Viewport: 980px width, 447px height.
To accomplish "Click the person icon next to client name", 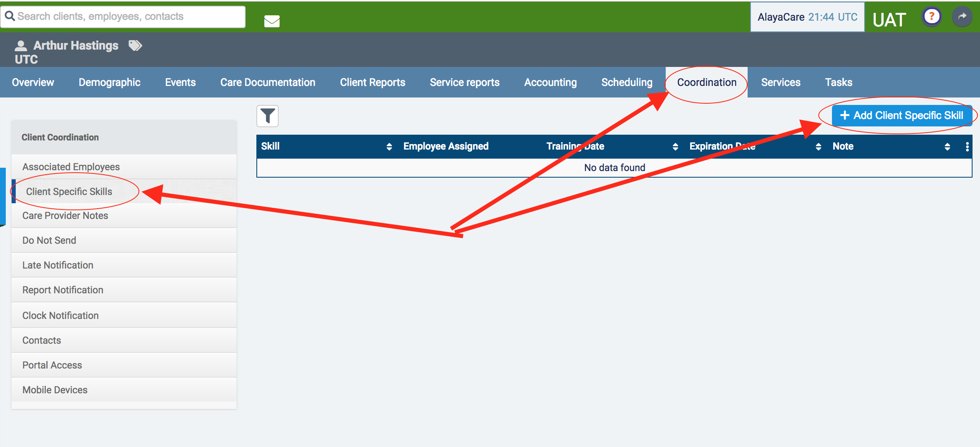I will click(21, 45).
